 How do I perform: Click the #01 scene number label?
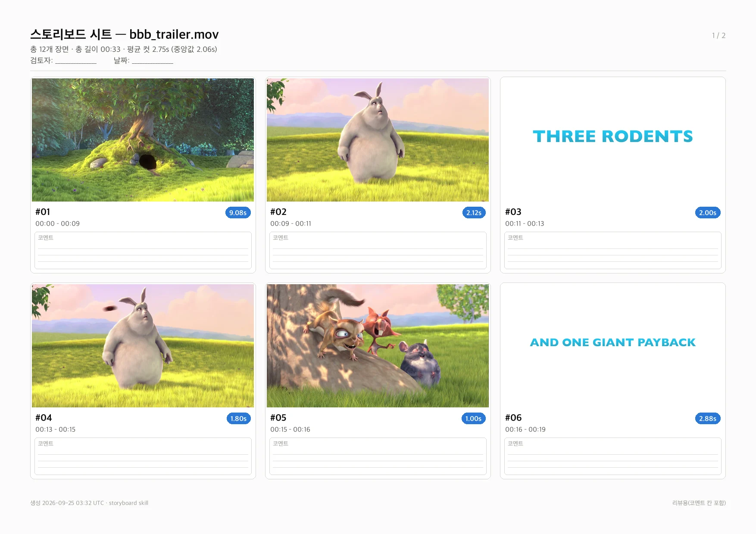pos(43,212)
